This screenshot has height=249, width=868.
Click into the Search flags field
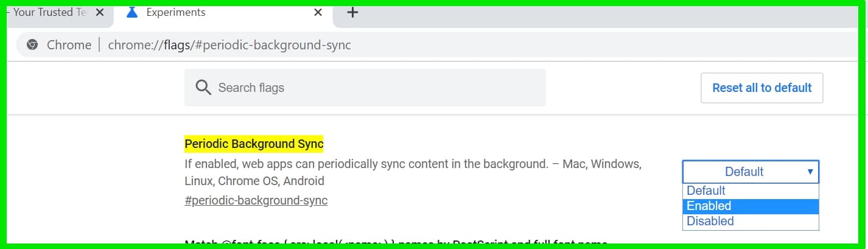coord(365,88)
